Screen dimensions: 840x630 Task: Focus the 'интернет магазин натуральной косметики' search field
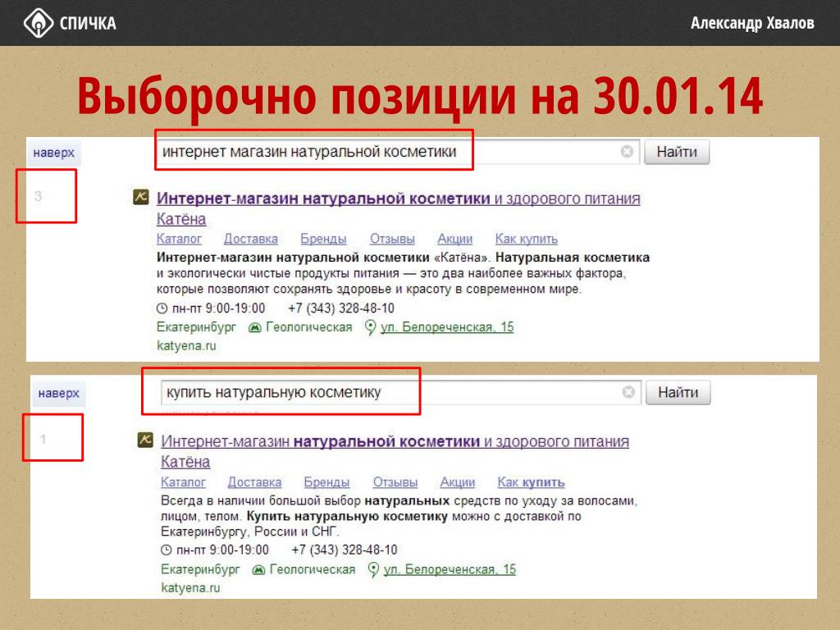[397, 152]
